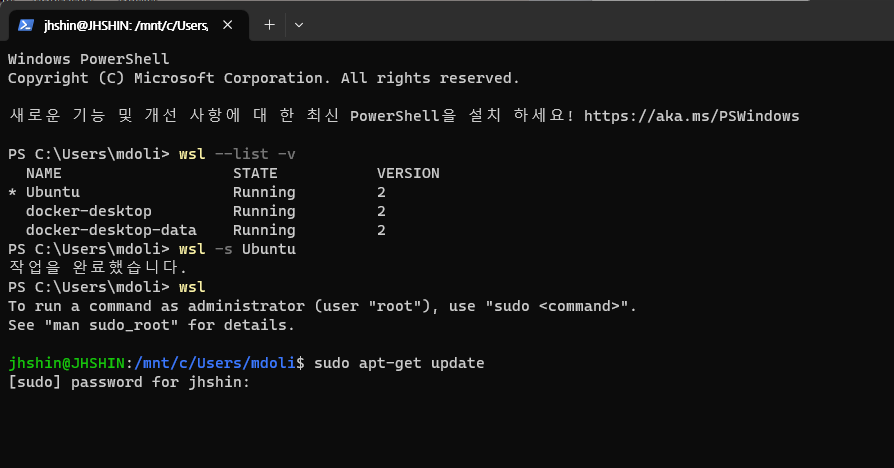The width and height of the screenshot is (894, 468).
Task: Click the Korean PowerShell install notice text
Action: 291,116
